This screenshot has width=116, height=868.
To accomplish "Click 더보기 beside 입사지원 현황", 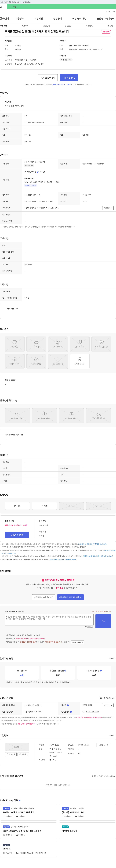I will coord(112,658).
